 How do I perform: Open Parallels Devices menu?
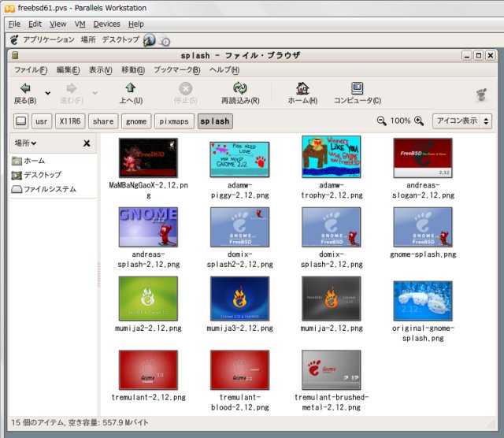[x=107, y=24]
